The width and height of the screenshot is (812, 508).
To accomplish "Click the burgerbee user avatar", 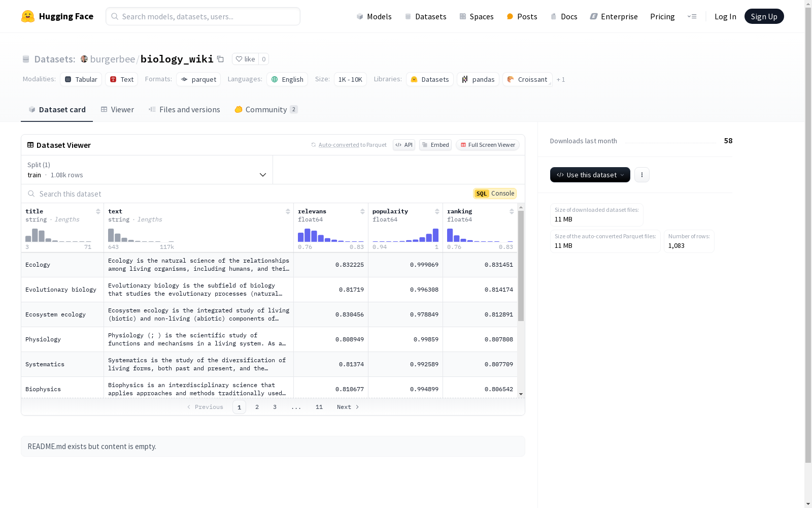I will click(84, 59).
